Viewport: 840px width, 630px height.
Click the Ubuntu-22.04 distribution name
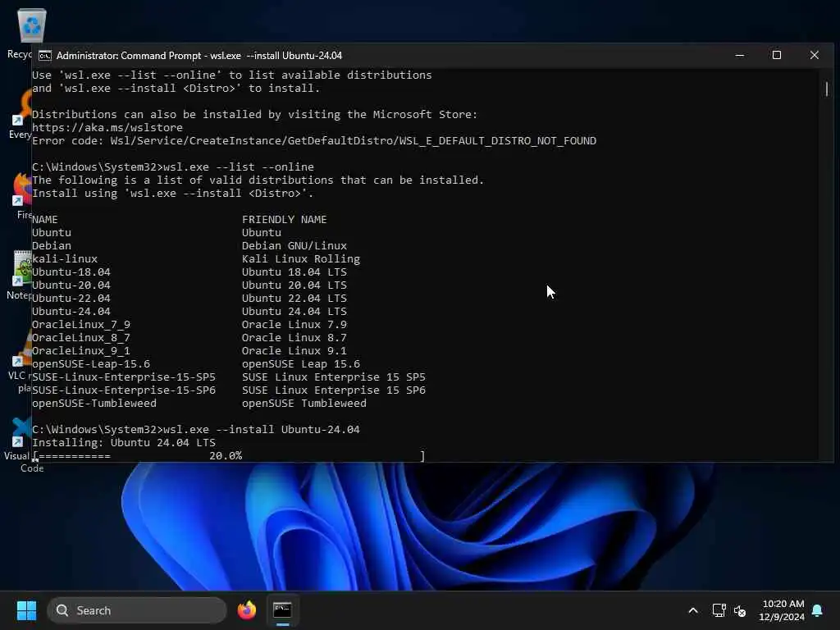71,299
